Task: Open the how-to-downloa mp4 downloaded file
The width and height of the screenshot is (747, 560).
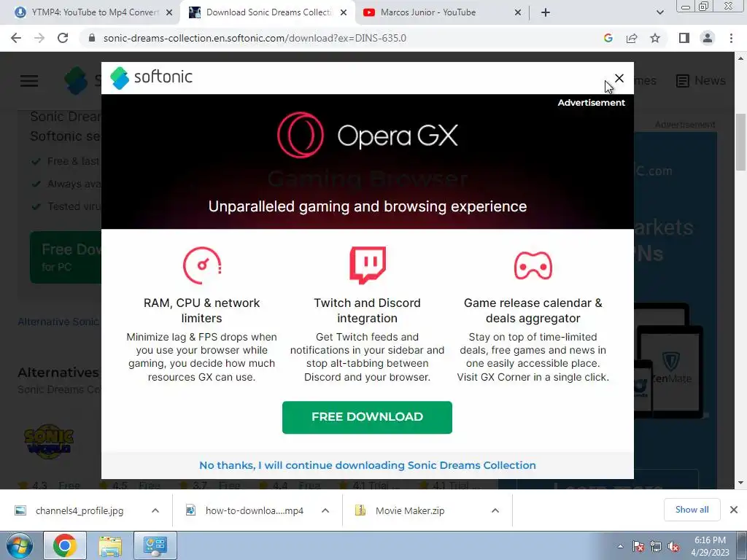Action: coord(244,510)
